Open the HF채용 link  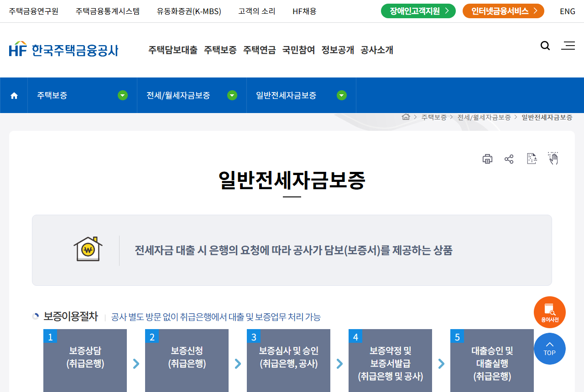pos(304,11)
